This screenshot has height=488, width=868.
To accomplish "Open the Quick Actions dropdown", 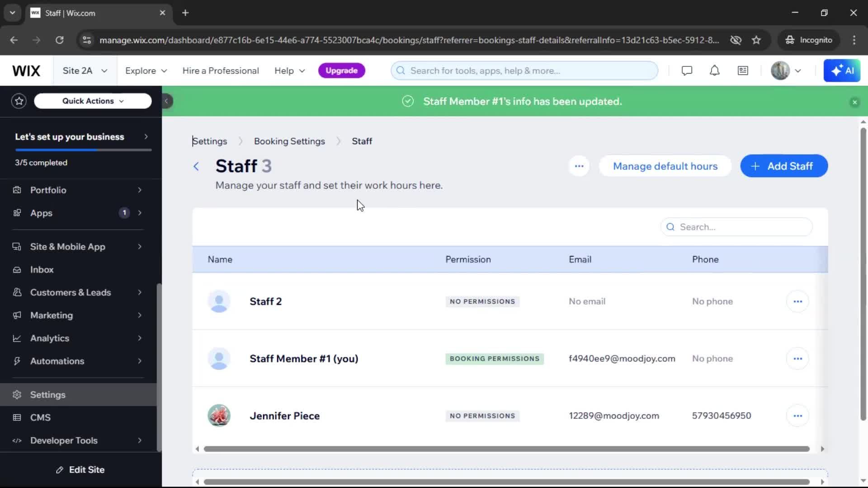I will pyautogui.click(x=93, y=101).
